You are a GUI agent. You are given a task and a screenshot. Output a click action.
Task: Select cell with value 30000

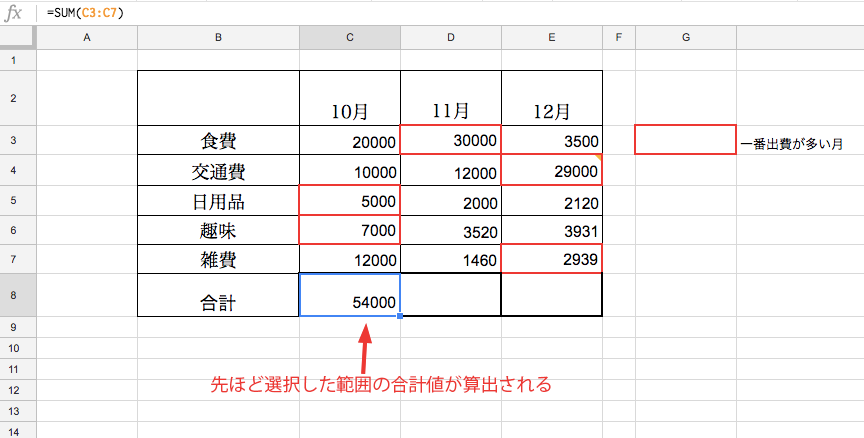[x=451, y=140]
